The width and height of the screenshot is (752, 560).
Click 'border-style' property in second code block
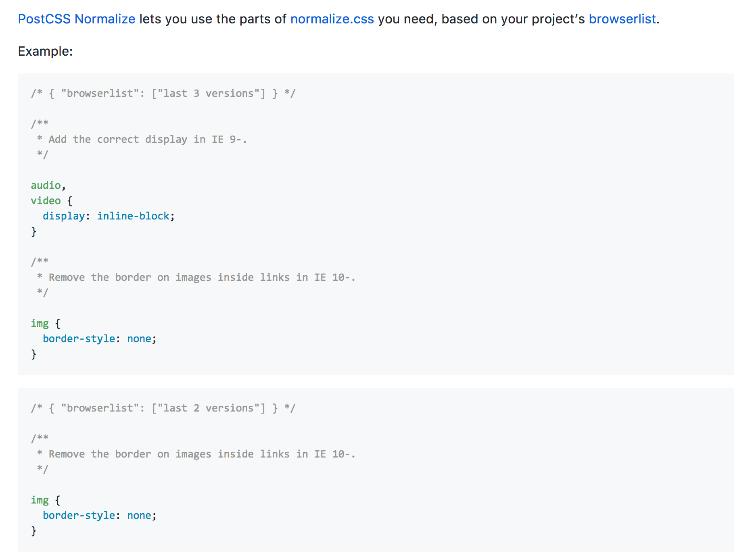(x=79, y=515)
